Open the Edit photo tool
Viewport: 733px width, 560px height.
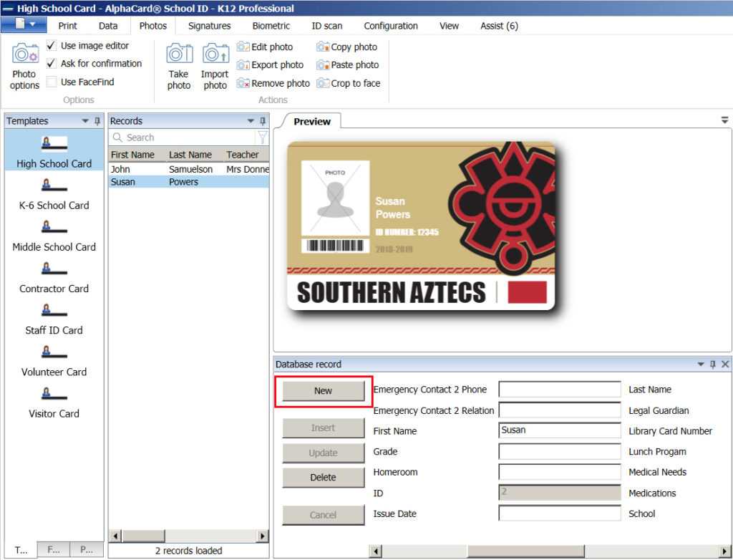tap(272, 47)
